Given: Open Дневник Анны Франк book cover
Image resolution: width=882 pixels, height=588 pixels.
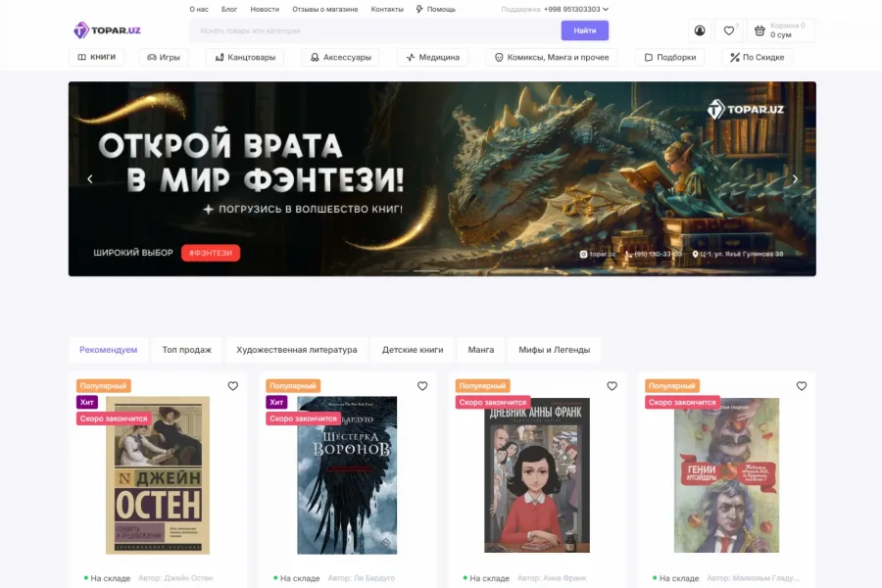Looking at the screenshot, I should point(537,475).
